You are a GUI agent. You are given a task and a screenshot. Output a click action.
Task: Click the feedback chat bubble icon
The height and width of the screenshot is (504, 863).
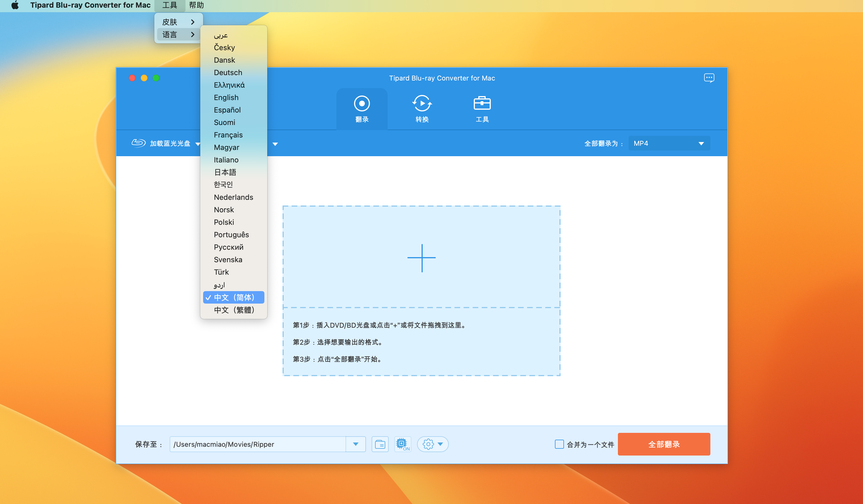(x=709, y=78)
